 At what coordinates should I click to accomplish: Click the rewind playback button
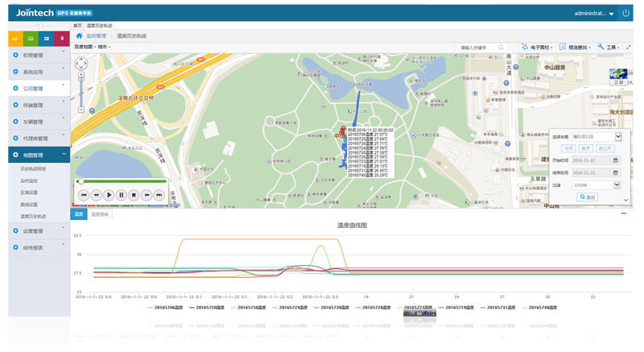tap(96, 195)
